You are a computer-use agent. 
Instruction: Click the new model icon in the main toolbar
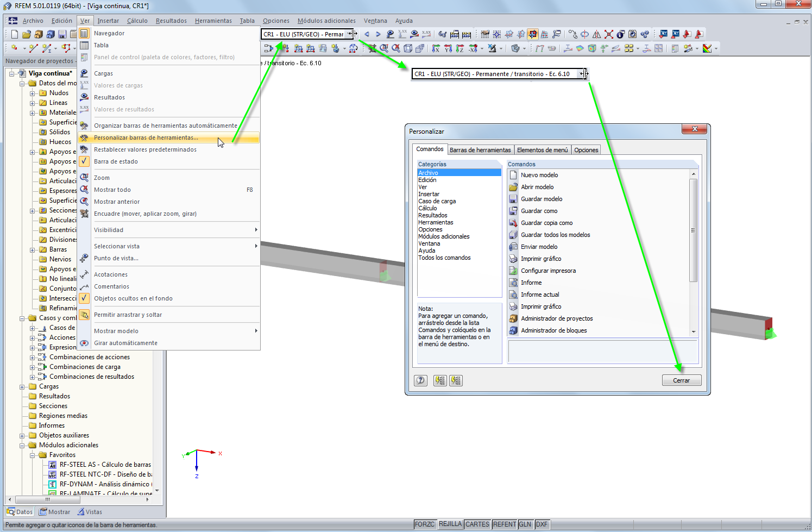[15, 34]
